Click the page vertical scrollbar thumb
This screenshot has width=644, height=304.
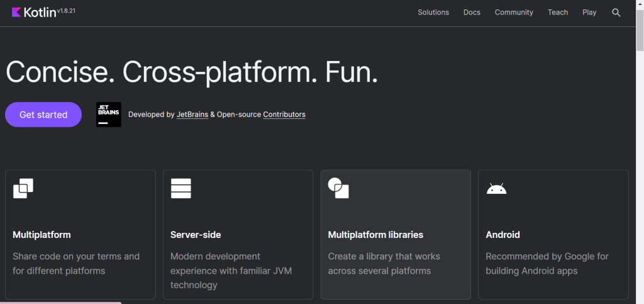[x=640, y=30]
